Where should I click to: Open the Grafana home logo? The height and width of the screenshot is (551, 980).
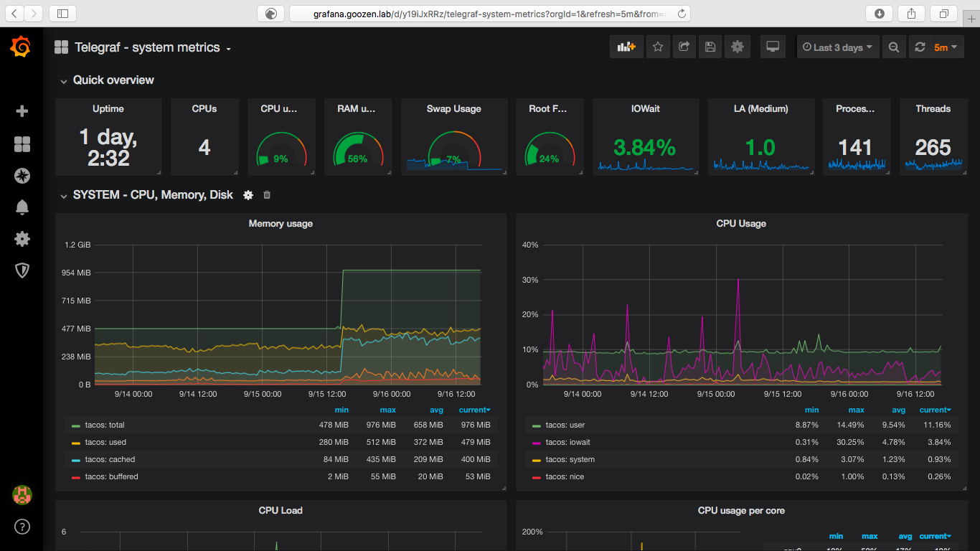tap(22, 47)
